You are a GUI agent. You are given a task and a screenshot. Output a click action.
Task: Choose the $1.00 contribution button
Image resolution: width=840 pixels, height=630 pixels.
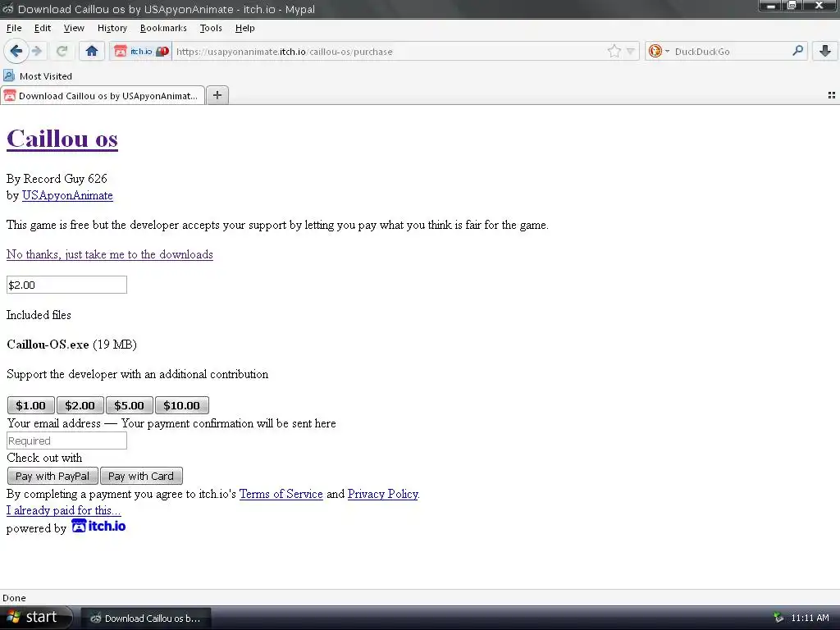click(x=30, y=405)
